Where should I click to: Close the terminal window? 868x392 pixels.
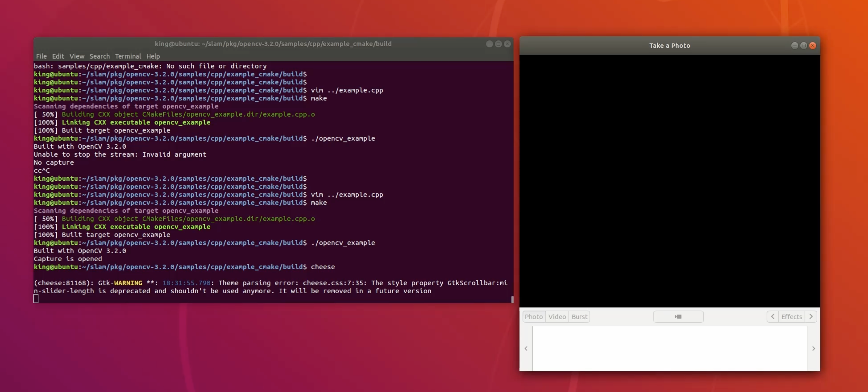tap(507, 44)
